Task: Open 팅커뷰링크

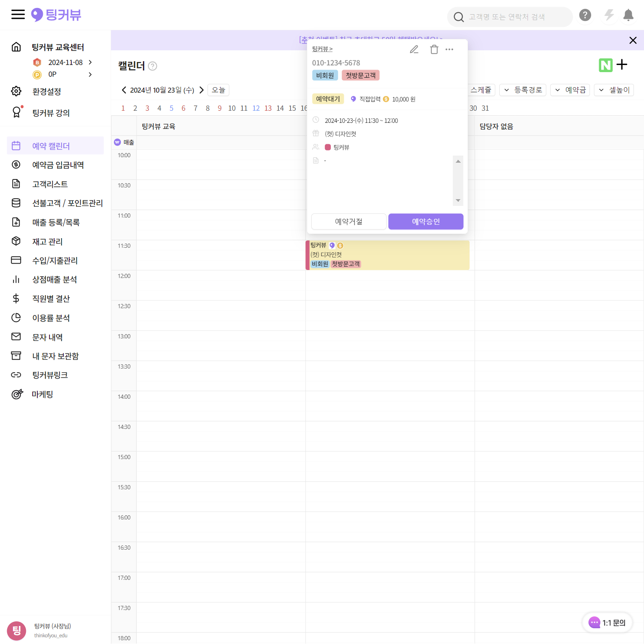Action: tap(50, 375)
